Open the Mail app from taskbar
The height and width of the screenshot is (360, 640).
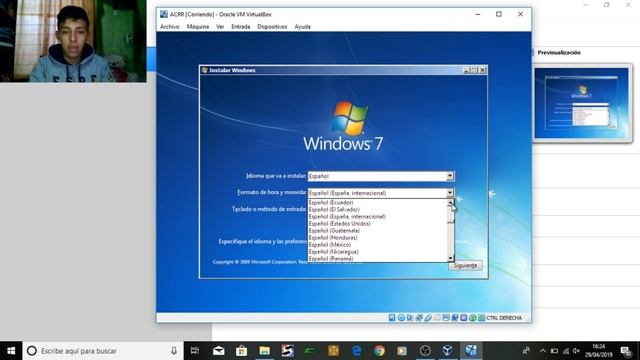point(218,351)
